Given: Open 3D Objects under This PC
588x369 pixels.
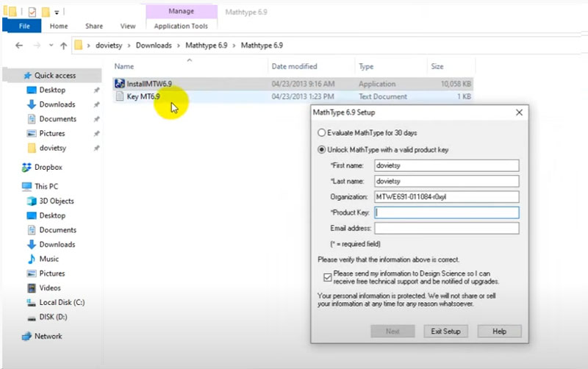Looking at the screenshot, I should click(x=57, y=201).
